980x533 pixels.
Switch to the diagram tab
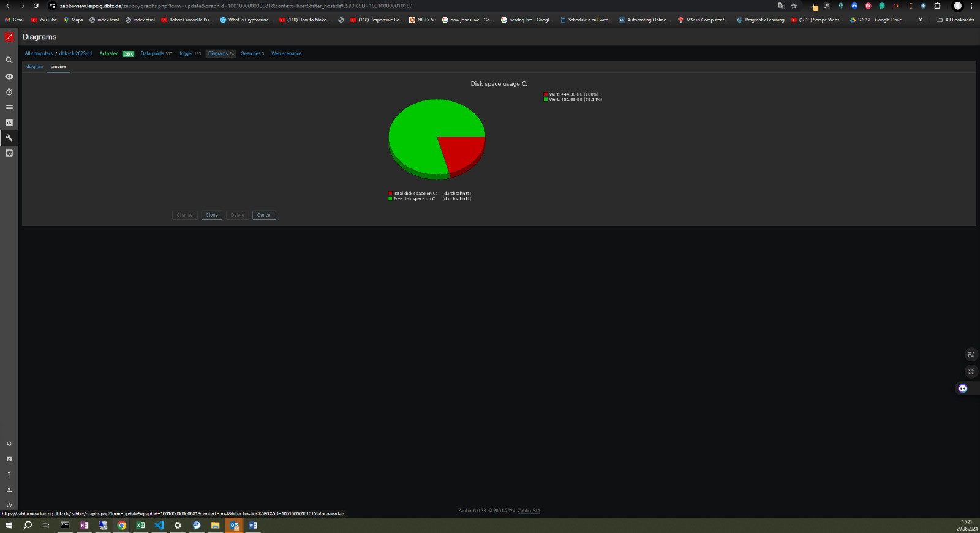[x=35, y=67]
